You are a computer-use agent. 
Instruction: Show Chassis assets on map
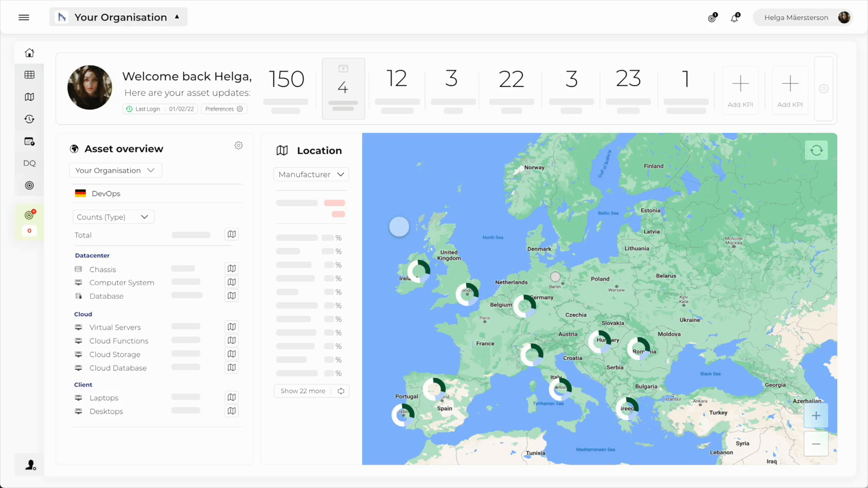(x=231, y=269)
